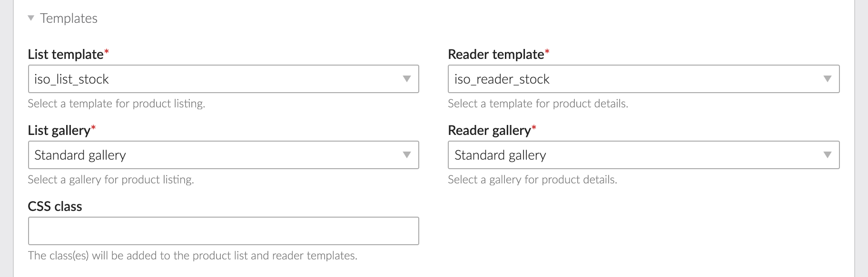The height and width of the screenshot is (277, 868).
Task: Click the CSS class help text below the field
Action: tap(192, 256)
